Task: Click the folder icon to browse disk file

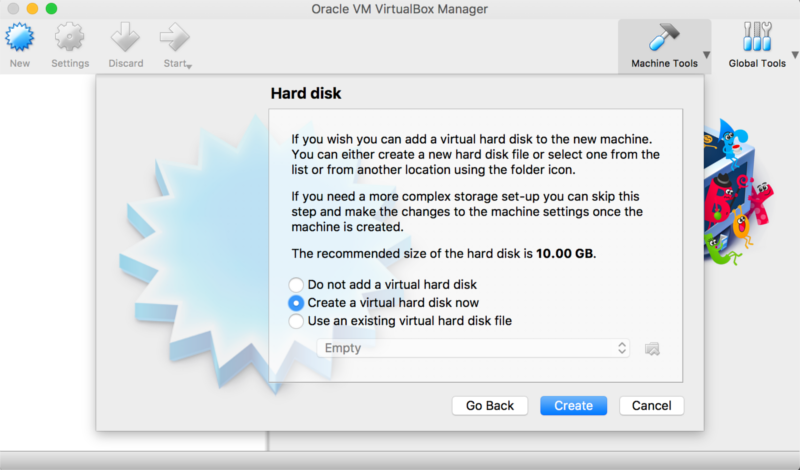Action: point(653,348)
